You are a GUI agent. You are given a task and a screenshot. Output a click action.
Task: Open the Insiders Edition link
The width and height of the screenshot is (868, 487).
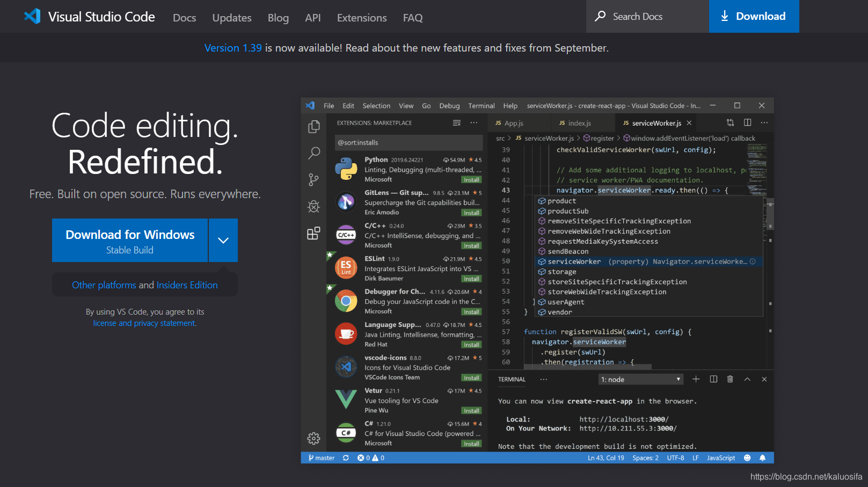click(187, 285)
